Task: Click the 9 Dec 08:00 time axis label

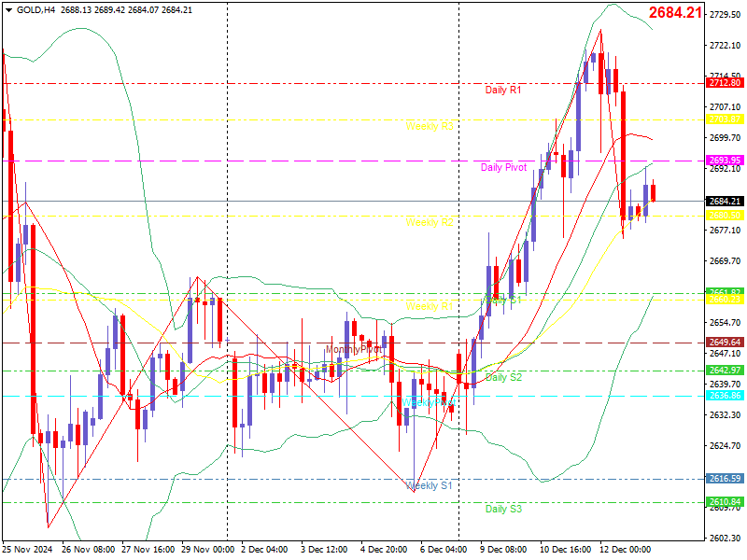Action: click(x=503, y=550)
